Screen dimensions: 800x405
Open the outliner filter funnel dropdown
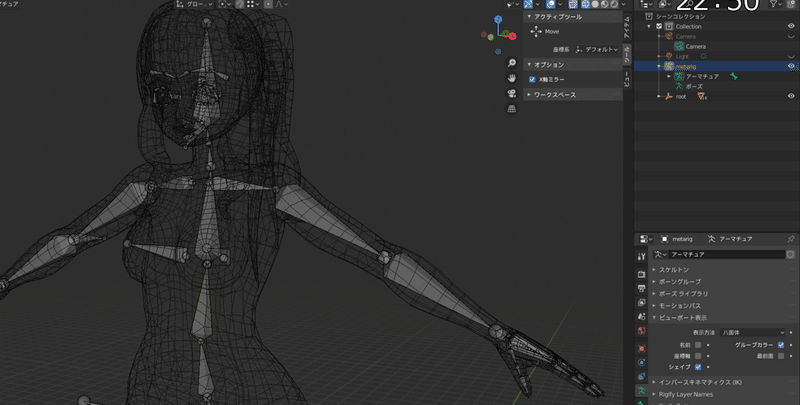pos(778,4)
